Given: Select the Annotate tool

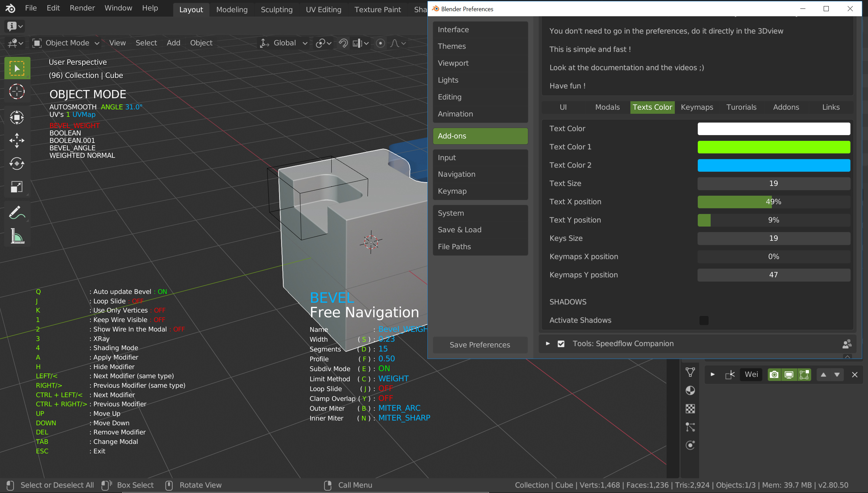Looking at the screenshot, I should tap(17, 212).
